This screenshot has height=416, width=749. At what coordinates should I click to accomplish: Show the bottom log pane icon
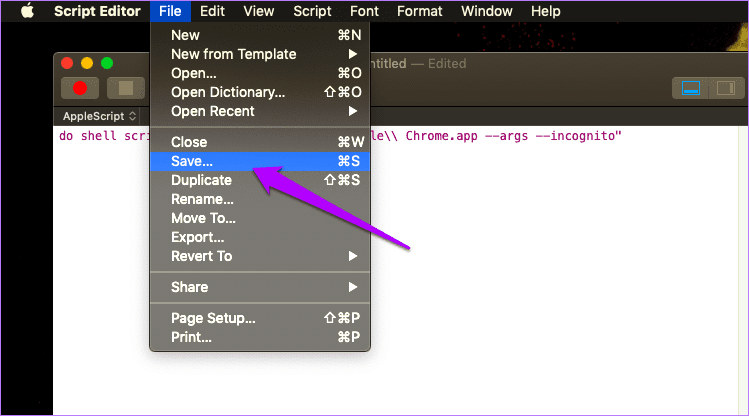(x=691, y=88)
